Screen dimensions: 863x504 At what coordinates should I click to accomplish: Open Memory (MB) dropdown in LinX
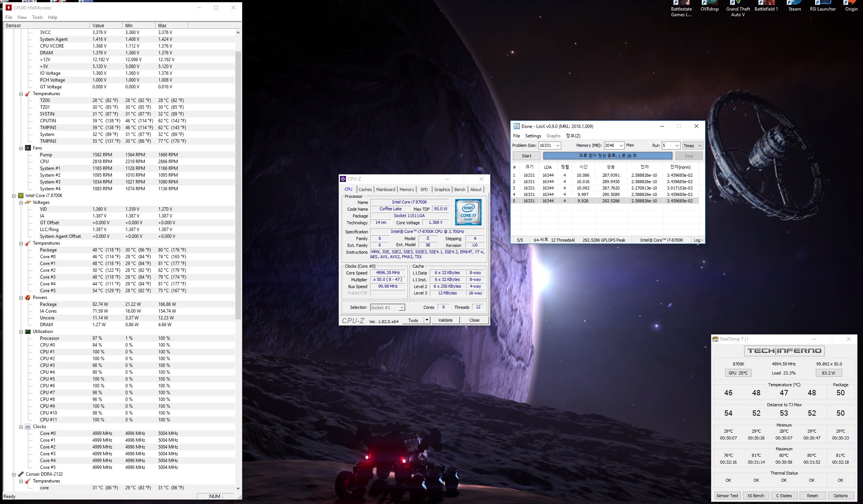click(621, 146)
